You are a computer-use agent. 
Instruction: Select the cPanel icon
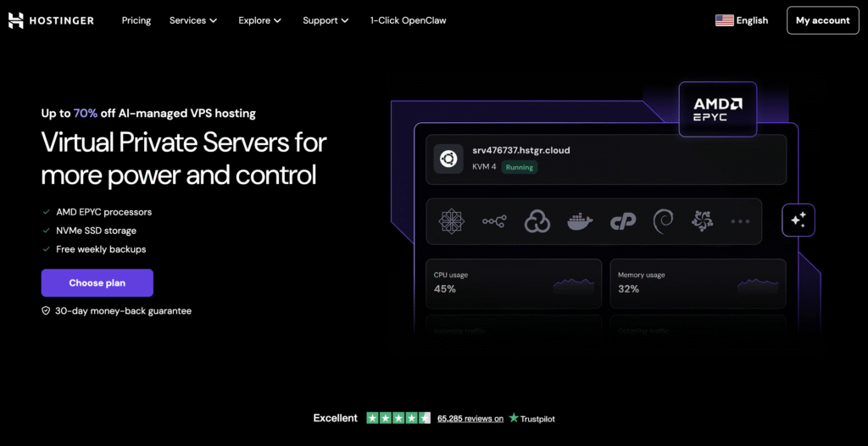point(623,221)
